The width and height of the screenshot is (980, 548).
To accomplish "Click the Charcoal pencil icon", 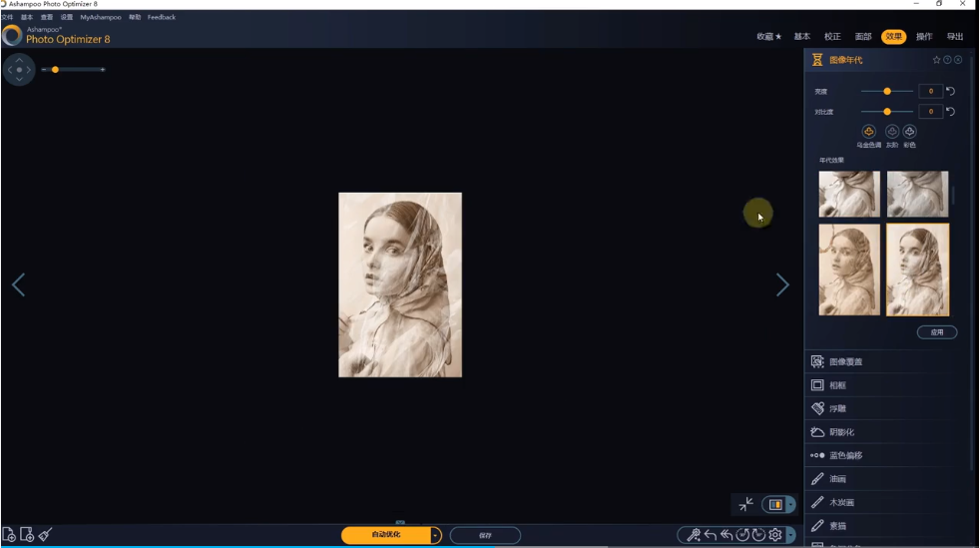I will [817, 502].
